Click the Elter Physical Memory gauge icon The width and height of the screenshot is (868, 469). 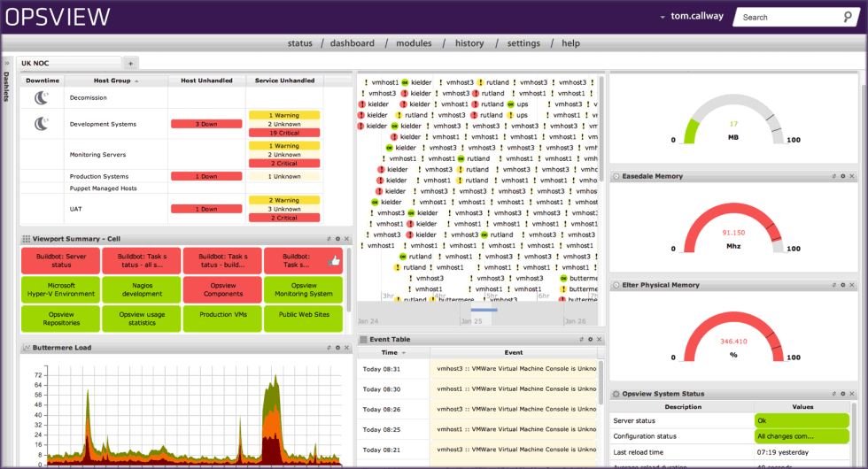[616, 285]
